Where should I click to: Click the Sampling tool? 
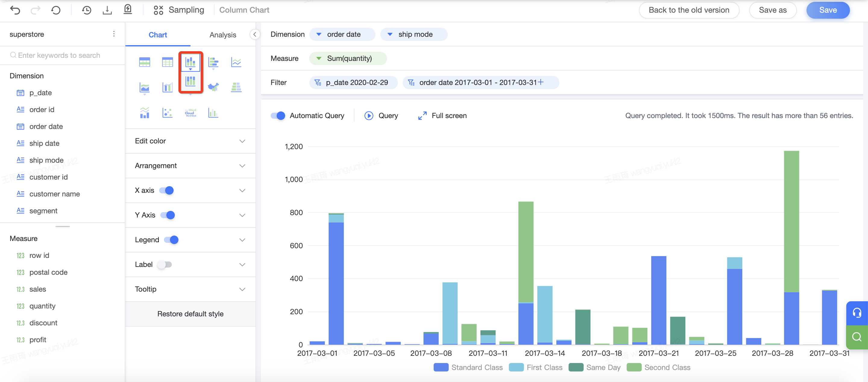pyautogui.click(x=179, y=10)
